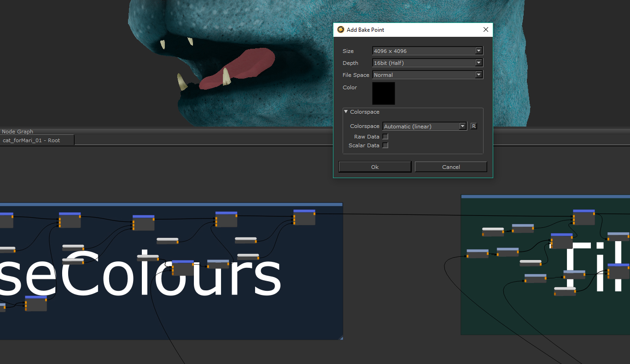Click the Node Graph panel title
Screen dimensions: 630x364
tap(17, 132)
